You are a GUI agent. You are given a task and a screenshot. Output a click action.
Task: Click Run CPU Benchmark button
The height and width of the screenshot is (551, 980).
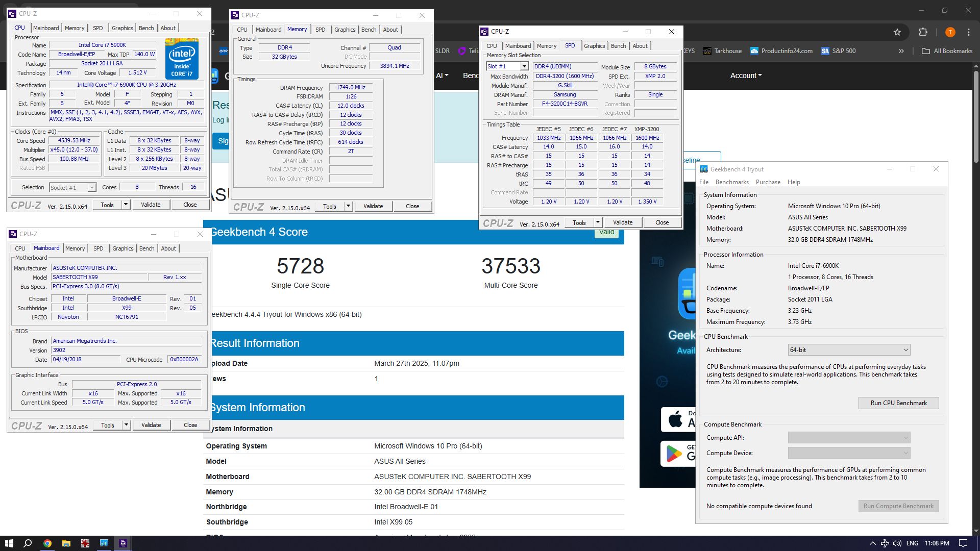click(898, 403)
